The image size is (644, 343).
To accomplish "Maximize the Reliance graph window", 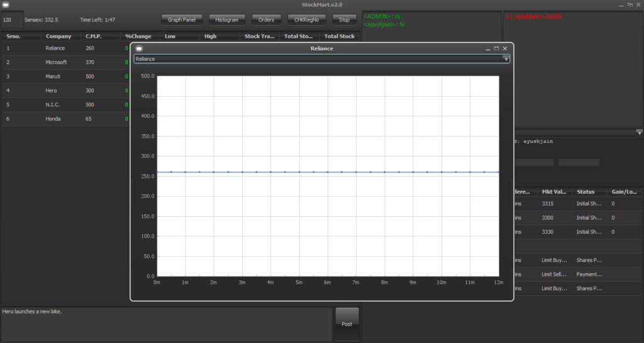I will click(x=496, y=48).
